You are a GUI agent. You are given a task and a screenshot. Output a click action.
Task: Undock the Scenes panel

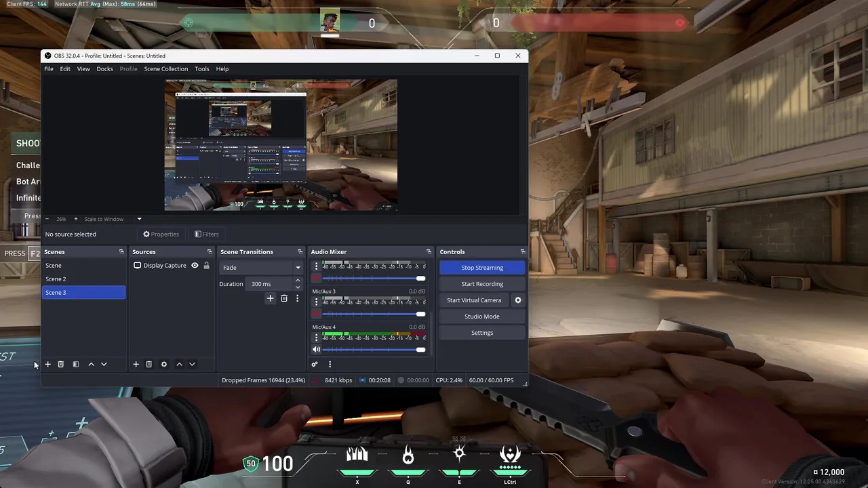click(121, 251)
